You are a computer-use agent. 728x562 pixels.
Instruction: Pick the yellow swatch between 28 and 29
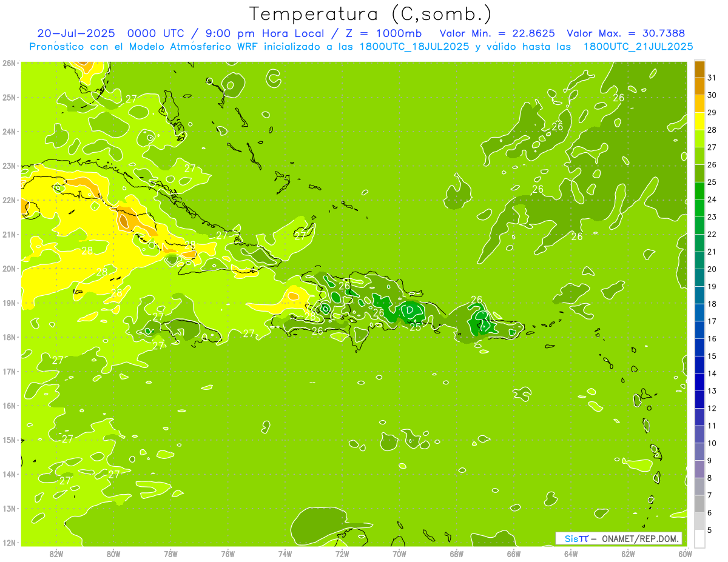[699, 121]
